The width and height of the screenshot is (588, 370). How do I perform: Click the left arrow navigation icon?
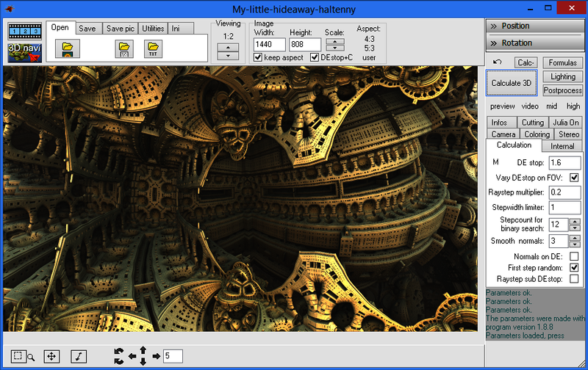pyautogui.click(x=132, y=357)
